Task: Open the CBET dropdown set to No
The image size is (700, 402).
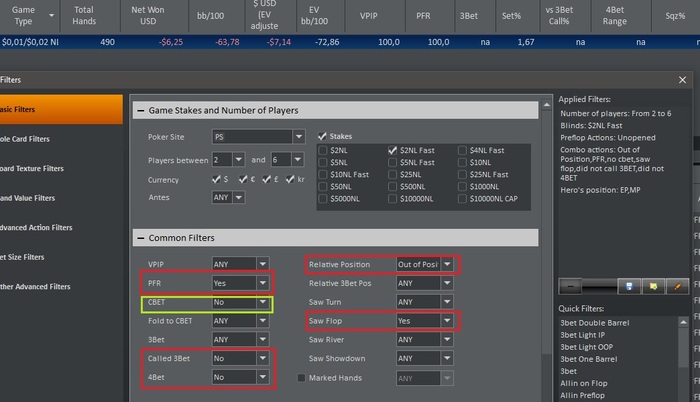Action: tap(263, 301)
